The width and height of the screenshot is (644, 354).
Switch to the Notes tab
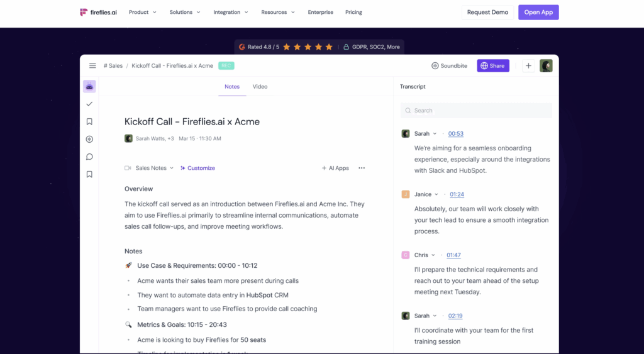[x=232, y=87]
